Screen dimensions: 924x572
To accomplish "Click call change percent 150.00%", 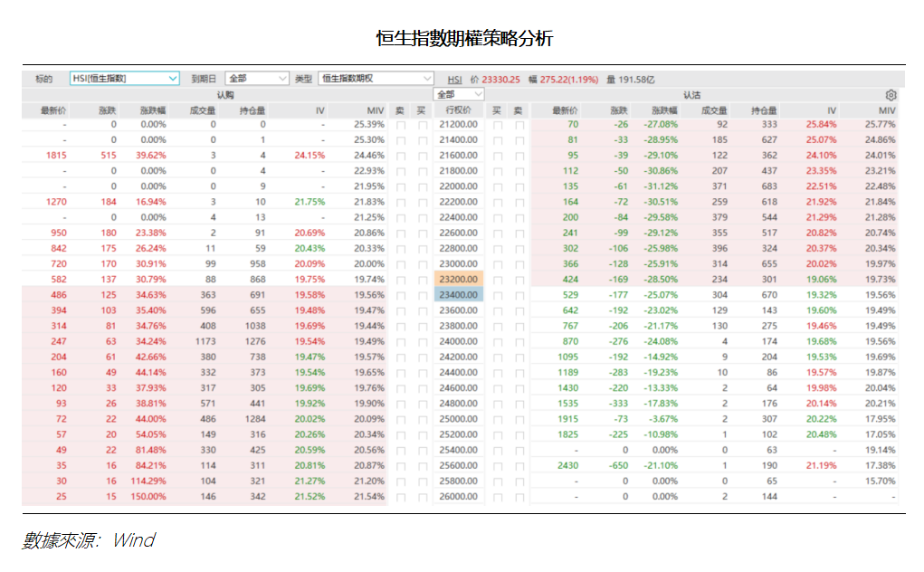I will [148, 497].
